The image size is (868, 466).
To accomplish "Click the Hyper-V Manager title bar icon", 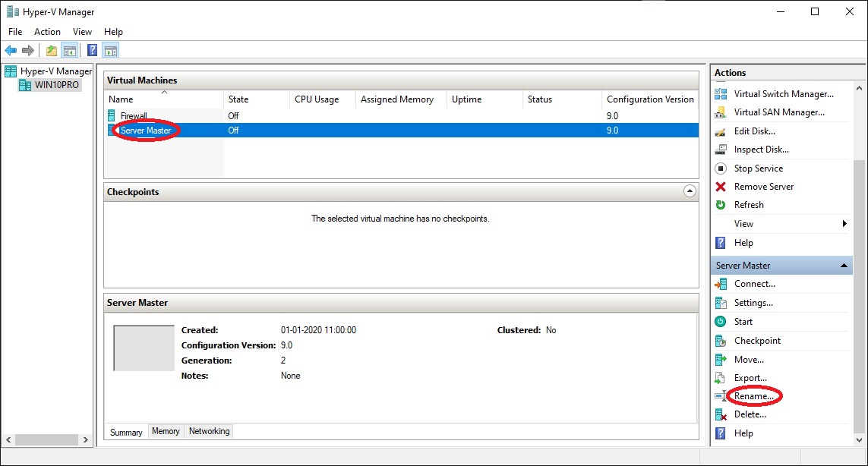I will click(x=12, y=11).
